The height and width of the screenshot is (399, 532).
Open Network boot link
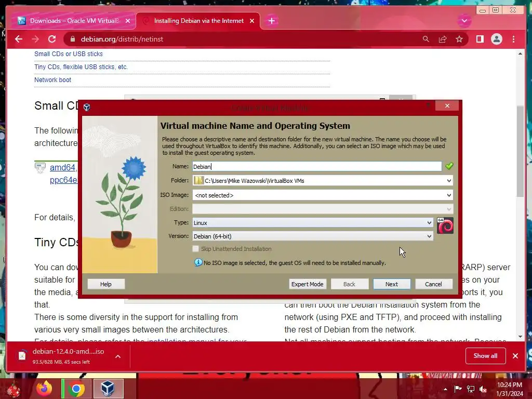tap(52, 79)
